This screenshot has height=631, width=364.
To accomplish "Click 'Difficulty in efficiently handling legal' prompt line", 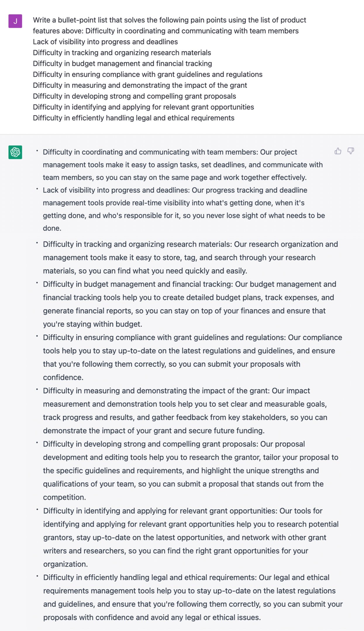I will [x=134, y=118].
